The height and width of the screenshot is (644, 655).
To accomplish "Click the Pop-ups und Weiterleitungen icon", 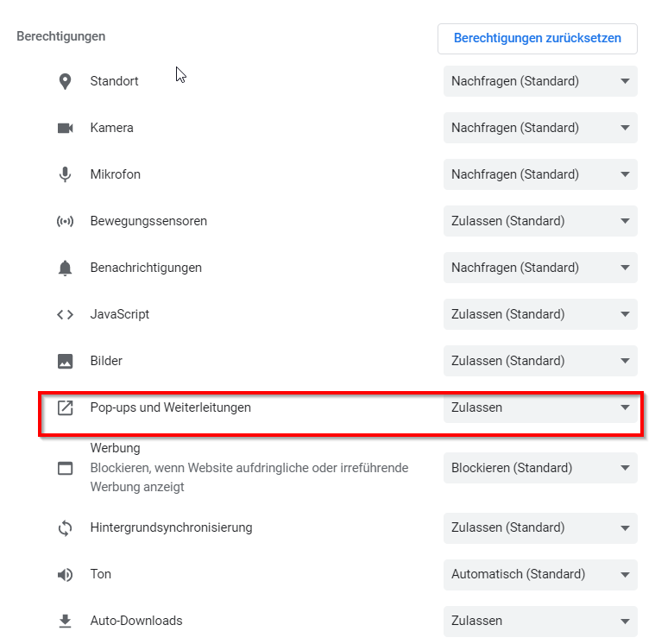I will point(66,407).
